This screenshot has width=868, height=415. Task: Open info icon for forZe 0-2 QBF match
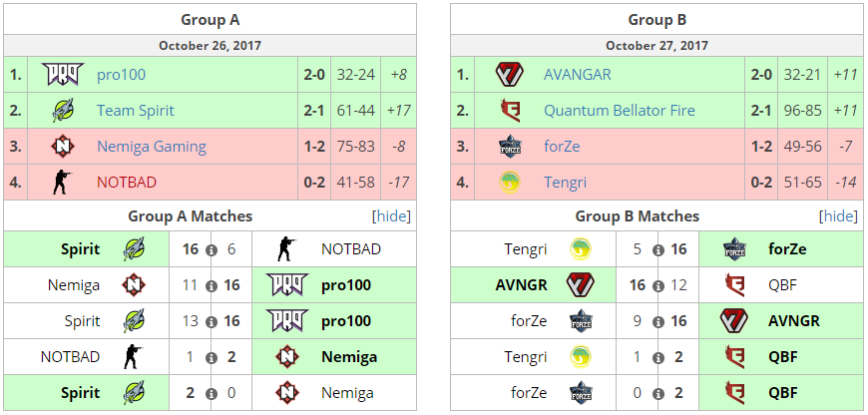(x=658, y=393)
